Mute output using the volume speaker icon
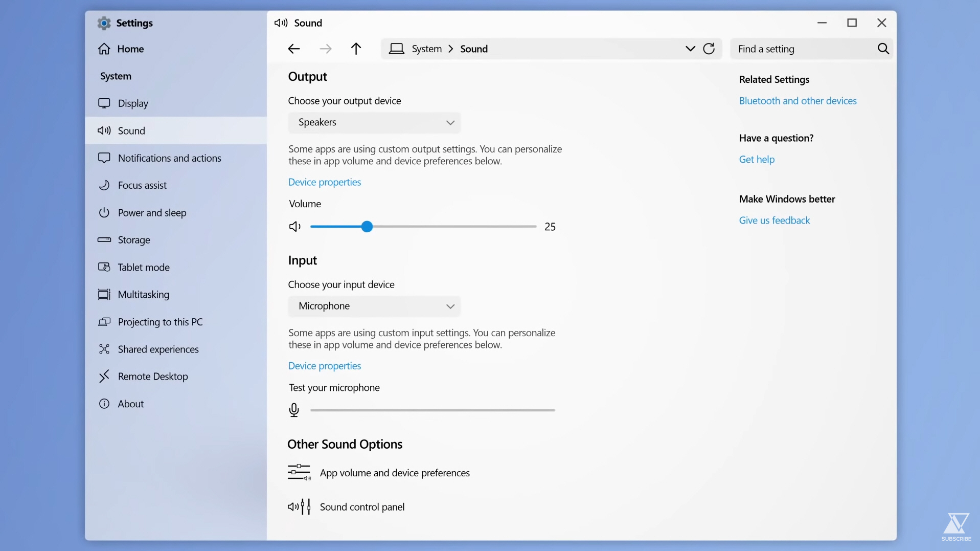The width and height of the screenshot is (980, 551). pos(295,227)
